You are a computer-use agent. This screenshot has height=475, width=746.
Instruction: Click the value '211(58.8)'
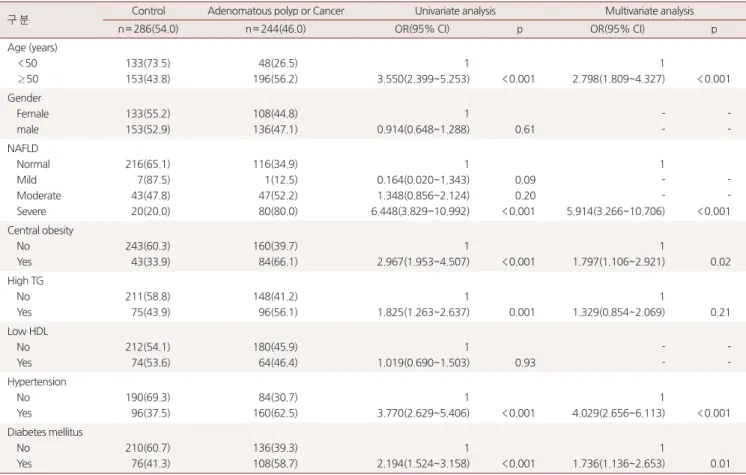coord(148,297)
